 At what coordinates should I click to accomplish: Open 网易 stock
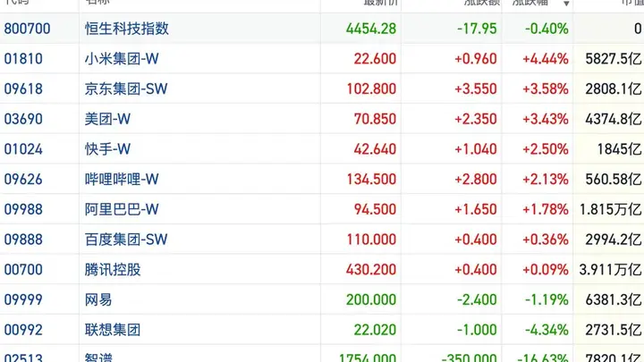coord(98,299)
